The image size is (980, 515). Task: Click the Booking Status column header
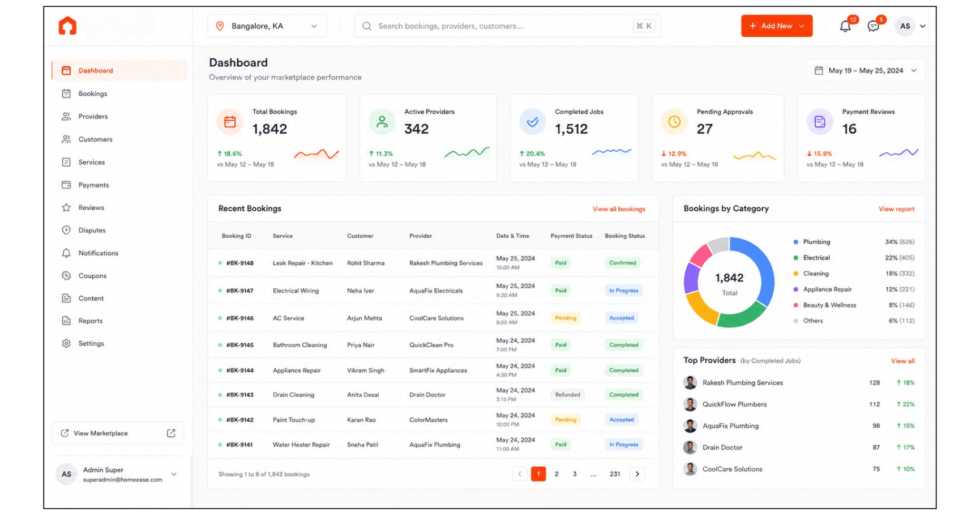coord(624,236)
